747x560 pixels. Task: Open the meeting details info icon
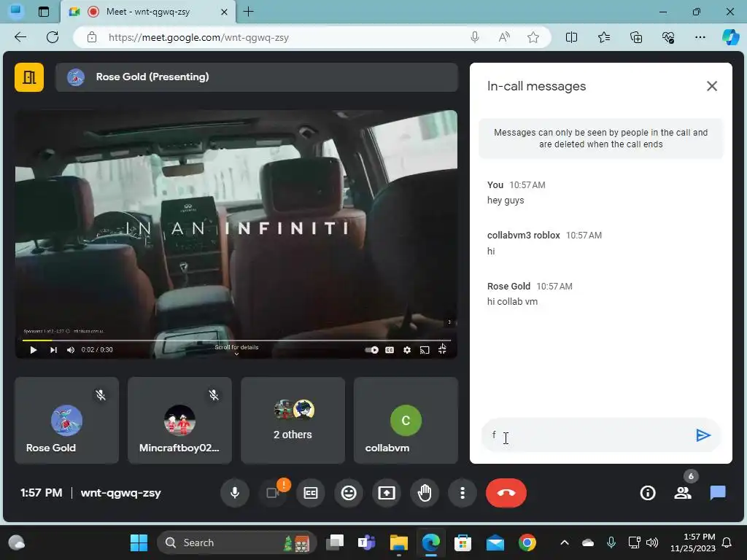pyautogui.click(x=648, y=493)
